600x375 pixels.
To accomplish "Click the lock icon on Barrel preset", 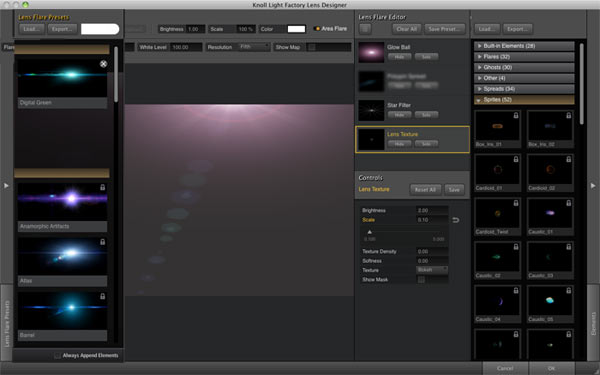I will coord(103,296).
